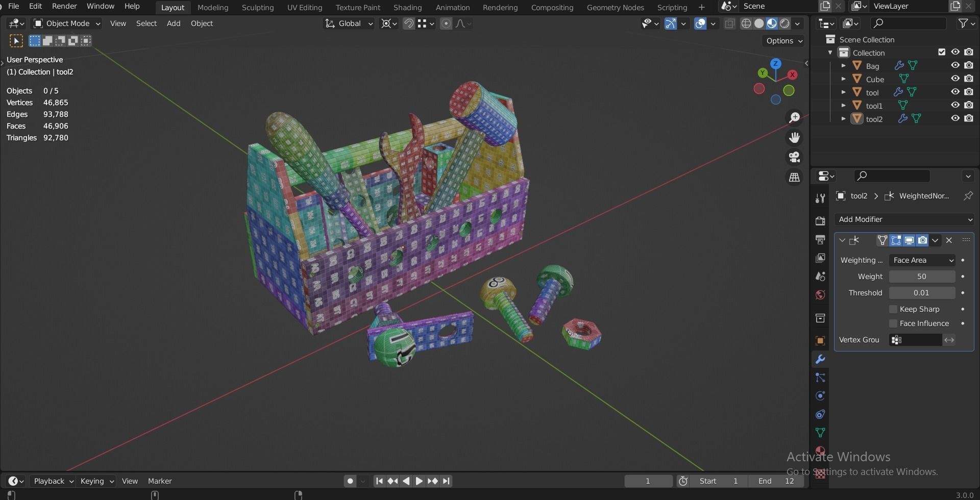Add a new workspace tab
The width and height of the screenshot is (980, 500).
pos(702,7)
